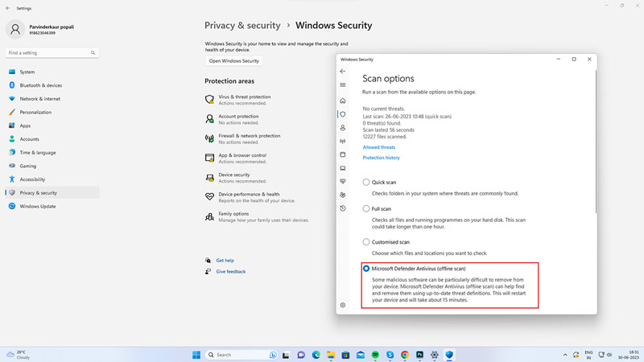Open Spotify from taskbar

pos(375,355)
